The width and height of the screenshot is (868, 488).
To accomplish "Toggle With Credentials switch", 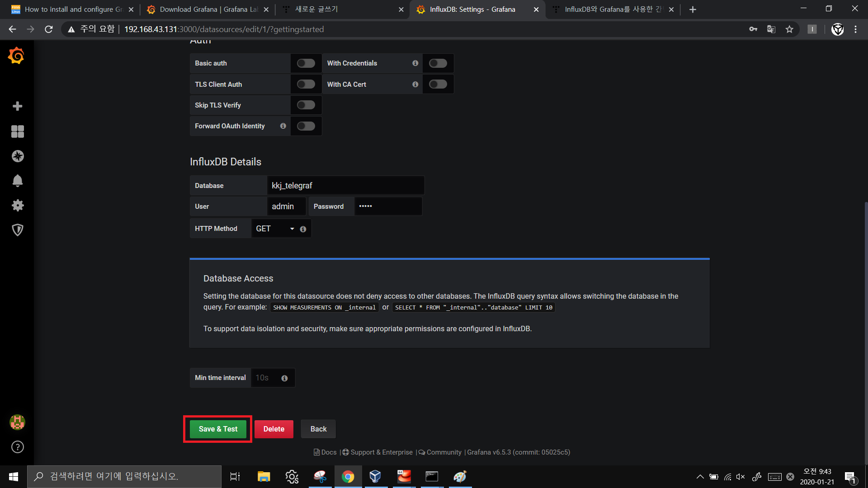I will click(438, 63).
